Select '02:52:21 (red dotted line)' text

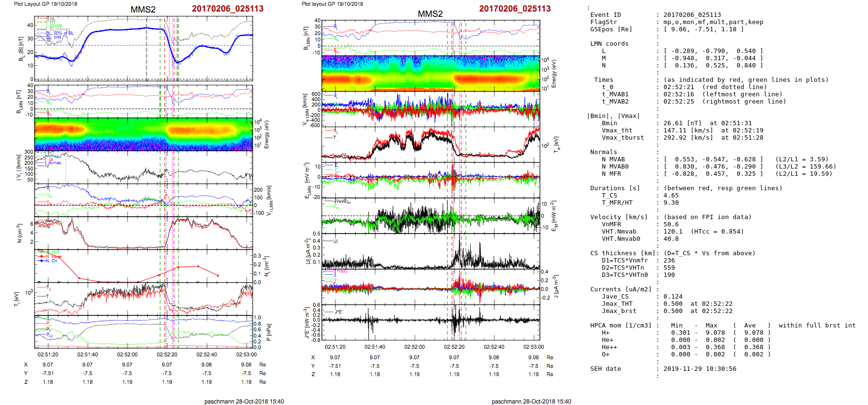(x=715, y=87)
